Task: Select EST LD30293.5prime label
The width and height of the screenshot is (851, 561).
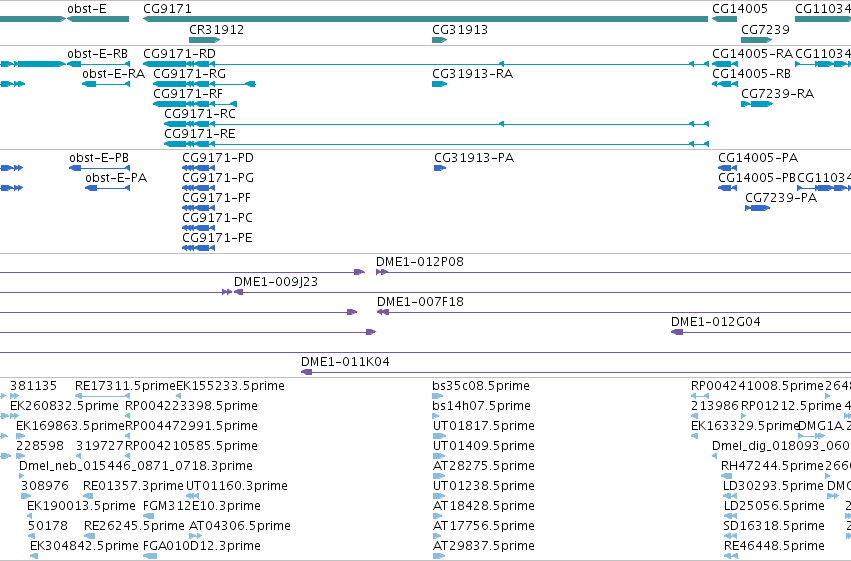Action: click(x=773, y=487)
